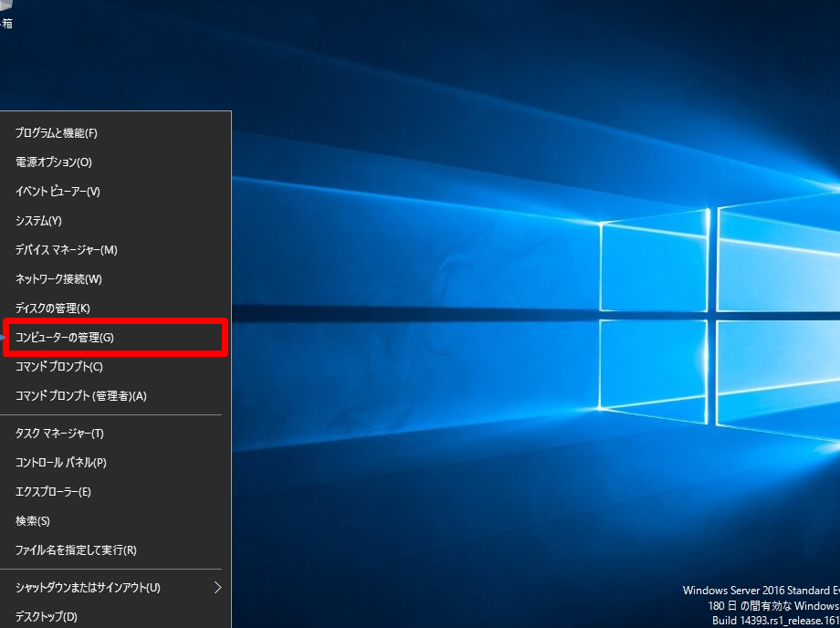The height and width of the screenshot is (628, 840).
Task: Open プログラムと機能(F) from the menu
Action: pyautogui.click(x=57, y=133)
